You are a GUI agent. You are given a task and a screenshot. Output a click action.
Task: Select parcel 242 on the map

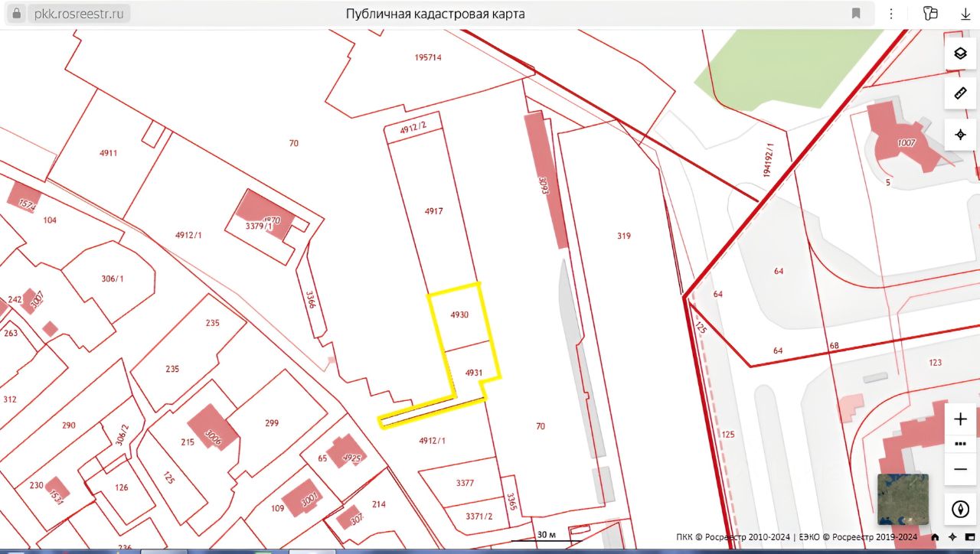pyautogui.click(x=14, y=299)
